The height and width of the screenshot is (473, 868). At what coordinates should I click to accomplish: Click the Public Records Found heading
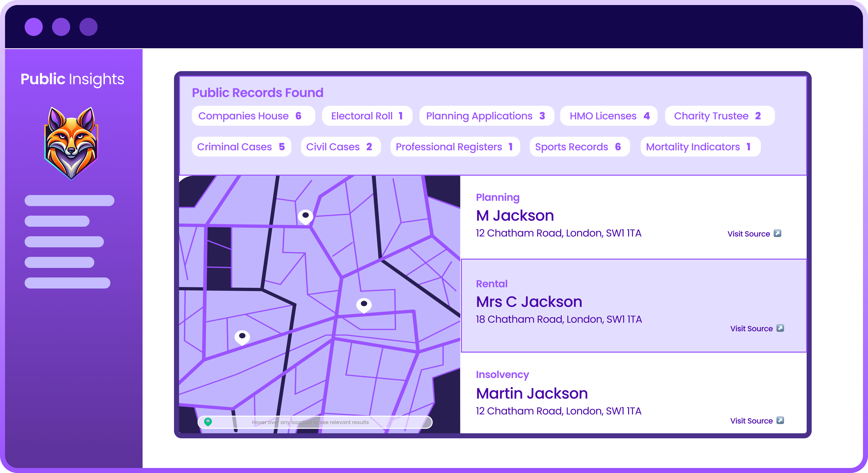(257, 93)
